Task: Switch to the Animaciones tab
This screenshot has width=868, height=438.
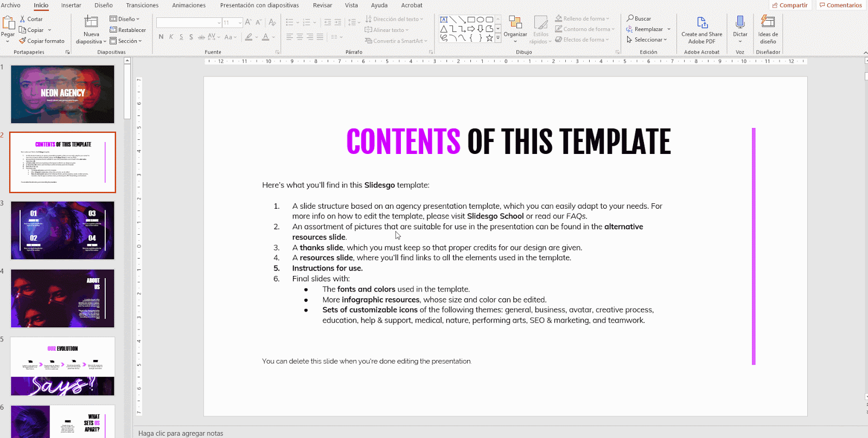Action: pos(189,5)
